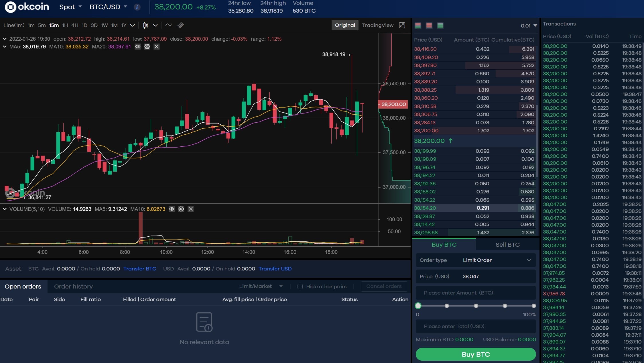Click the curve overlay icon on chart toolbar
The width and height of the screenshot is (644, 363).
tap(168, 25)
